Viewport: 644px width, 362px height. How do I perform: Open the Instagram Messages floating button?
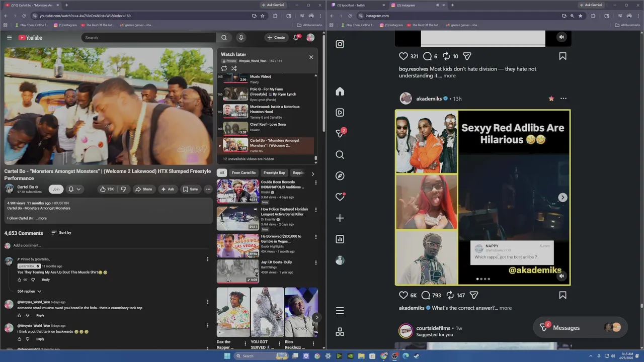(580, 328)
